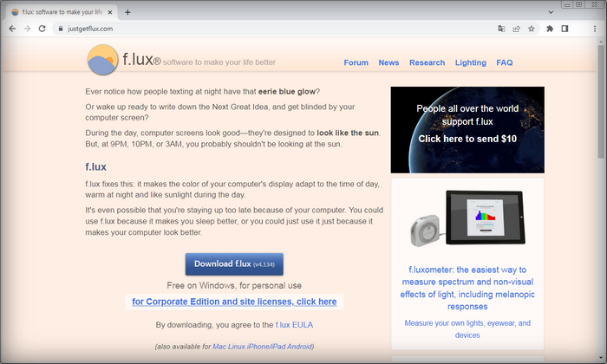Reload the justgetflux.com page

point(42,29)
